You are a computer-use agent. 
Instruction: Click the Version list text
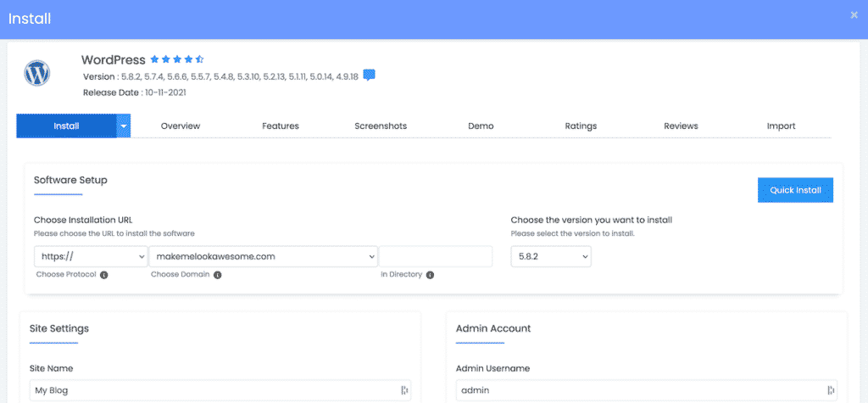pyautogui.click(x=221, y=76)
